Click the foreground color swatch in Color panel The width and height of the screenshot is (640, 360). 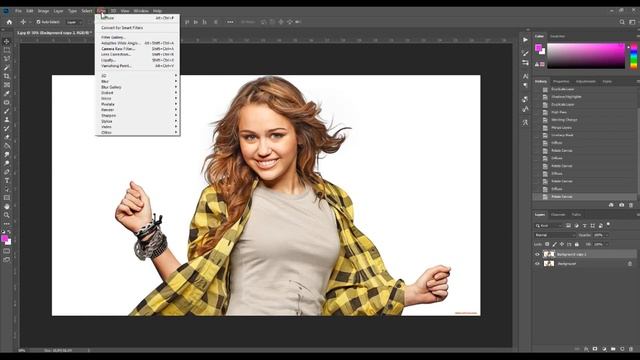(538, 48)
